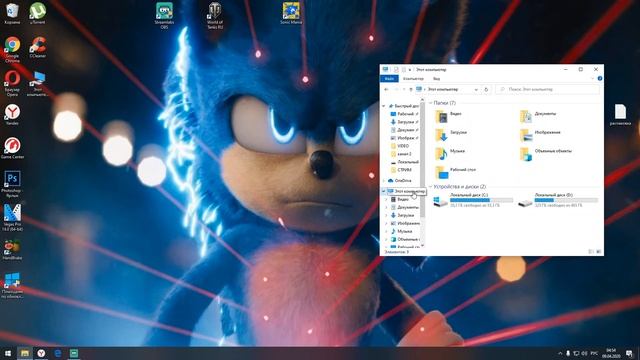Click File Explorer on the taskbar
640x360 pixels.
click(x=24, y=353)
